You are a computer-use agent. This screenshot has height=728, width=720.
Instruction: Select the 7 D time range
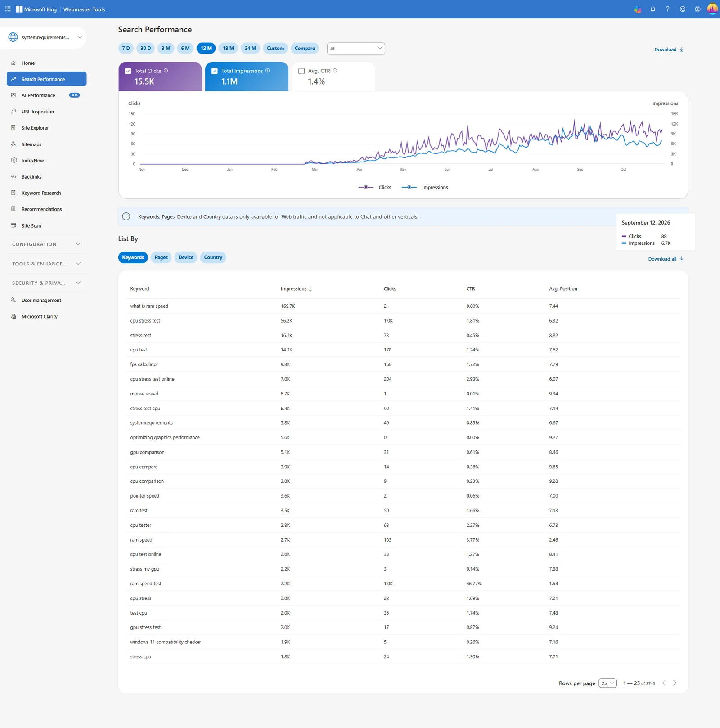click(x=126, y=48)
